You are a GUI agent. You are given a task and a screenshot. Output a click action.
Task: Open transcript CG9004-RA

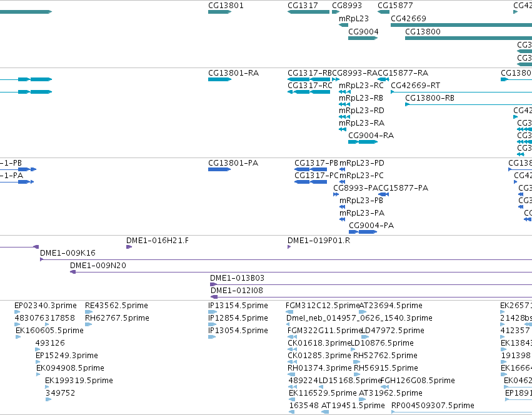pos(363,142)
